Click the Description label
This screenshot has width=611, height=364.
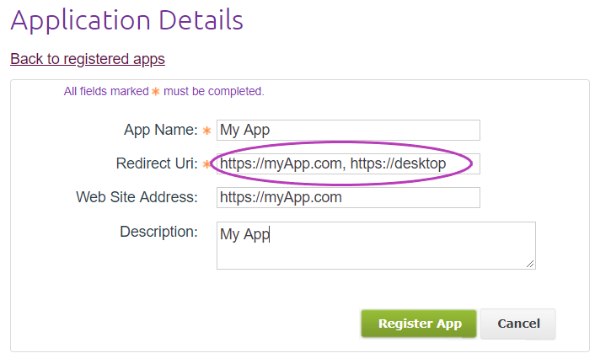[x=158, y=232]
